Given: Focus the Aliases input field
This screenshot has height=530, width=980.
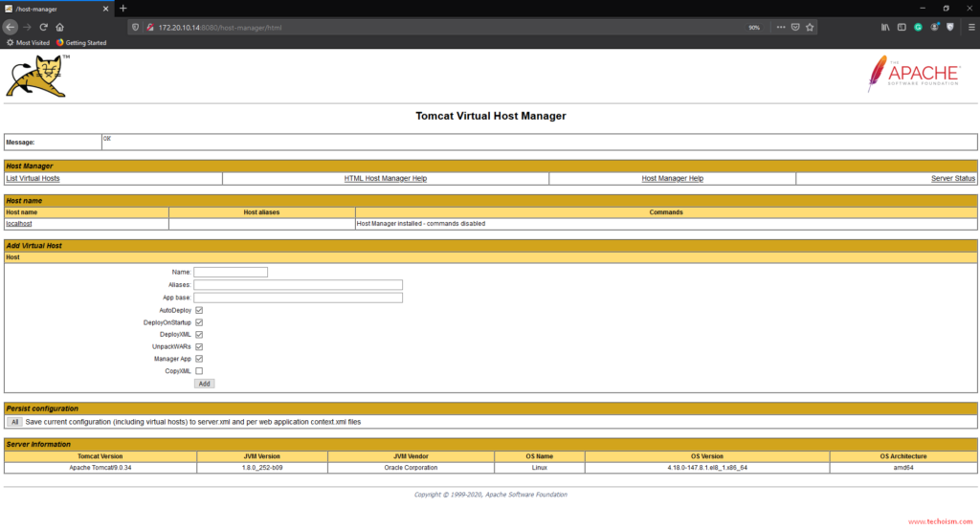Looking at the screenshot, I should click(x=299, y=285).
